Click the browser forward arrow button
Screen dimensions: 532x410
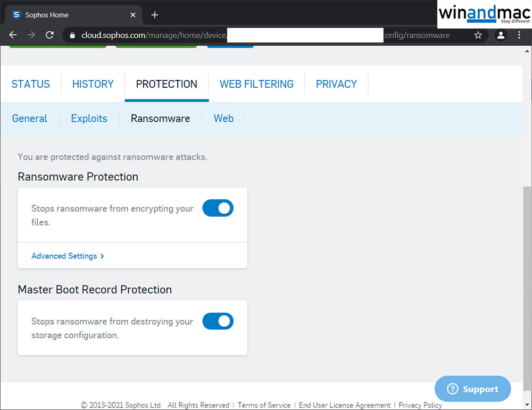(x=31, y=35)
